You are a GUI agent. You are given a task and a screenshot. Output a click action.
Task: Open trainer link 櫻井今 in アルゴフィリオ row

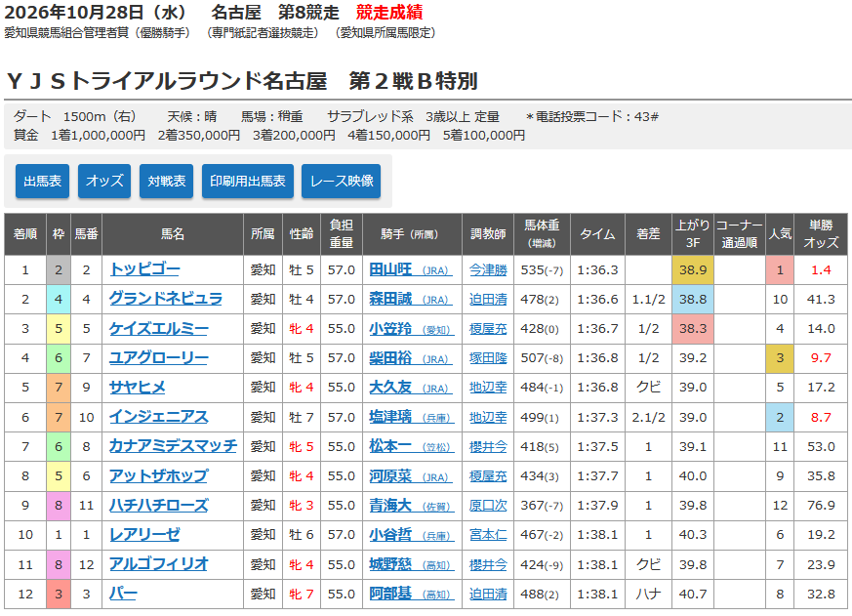[x=488, y=564]
